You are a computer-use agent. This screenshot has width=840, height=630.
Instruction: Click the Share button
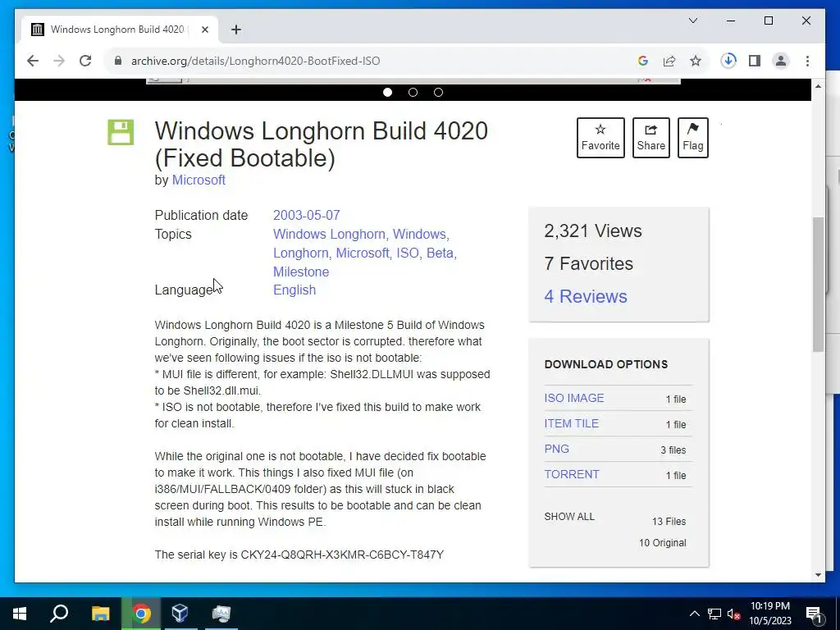(x=651, y=138)
